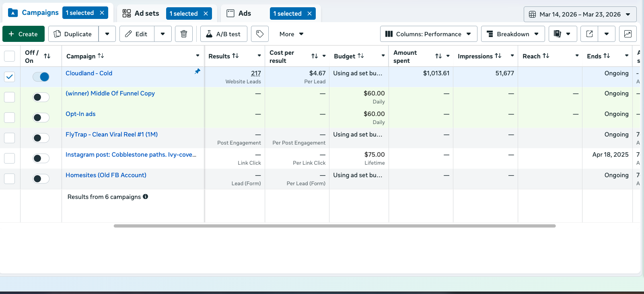The height and width of the screenshot is (294, 644).
Task: Clear the Ad sets selection with X
Action: 206,14
